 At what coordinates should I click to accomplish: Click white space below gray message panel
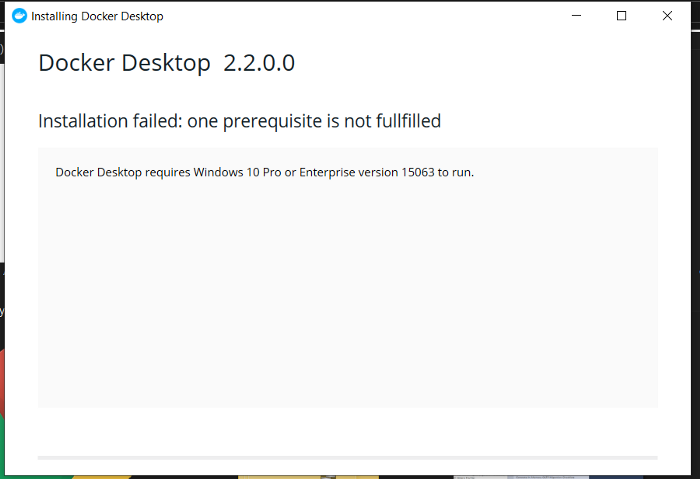(347, 430)
